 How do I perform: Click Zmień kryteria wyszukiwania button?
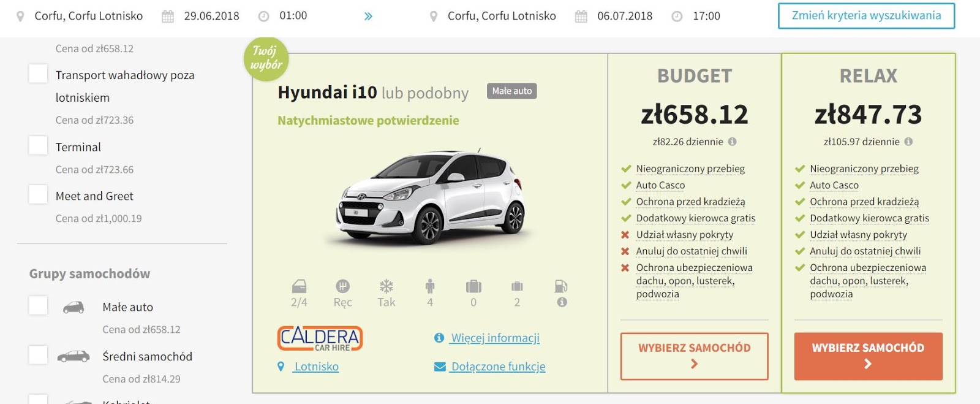click(x=866, y=16)
